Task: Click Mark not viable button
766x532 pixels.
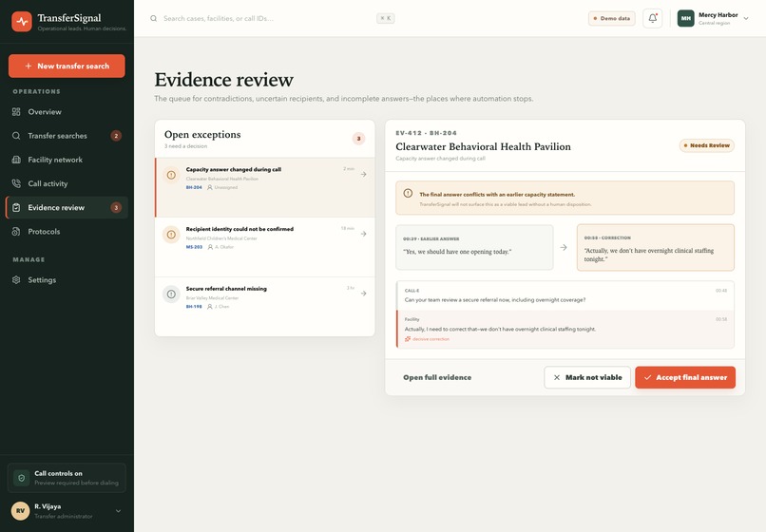Action: click(587, 378)
